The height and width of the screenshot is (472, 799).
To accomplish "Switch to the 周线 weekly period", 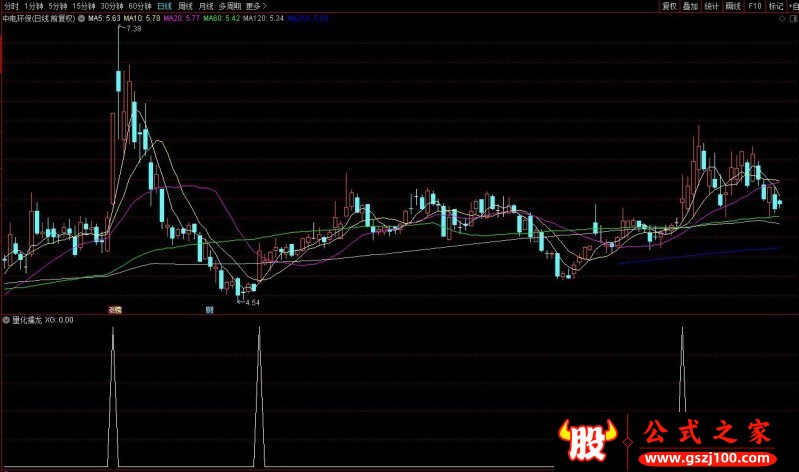I will 185,6.
